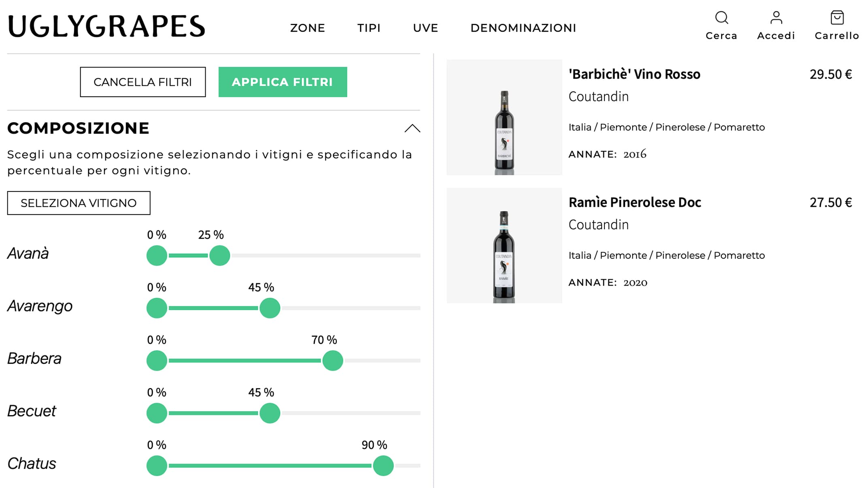Open the DENOMINAZIONI menu

pyautogui.click(x=523, y=28)
